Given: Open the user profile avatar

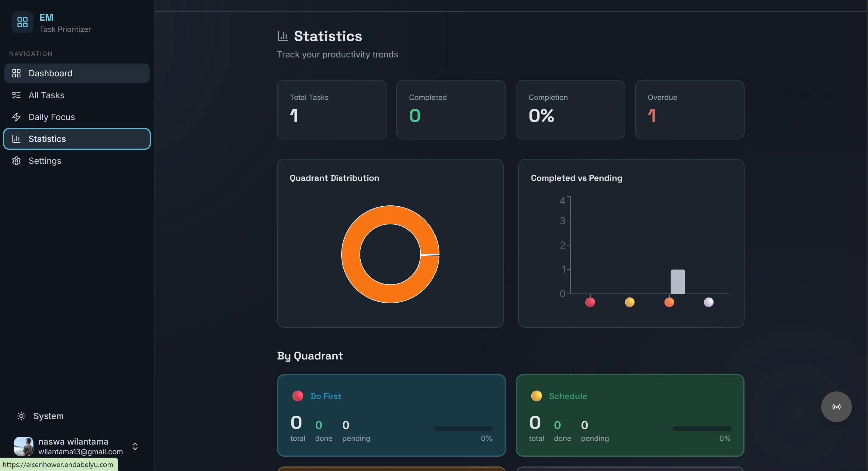Looking at the screenshot, I should 24,446.
